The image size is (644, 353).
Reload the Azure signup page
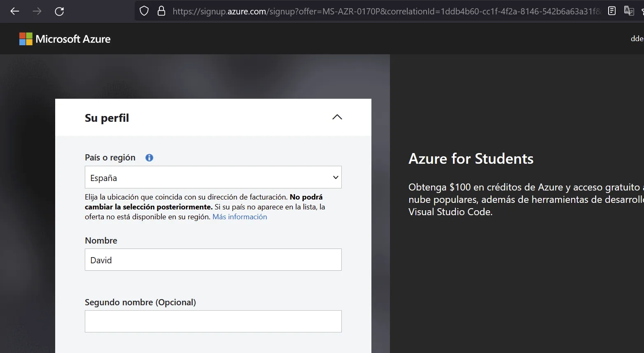click(59, 11)
